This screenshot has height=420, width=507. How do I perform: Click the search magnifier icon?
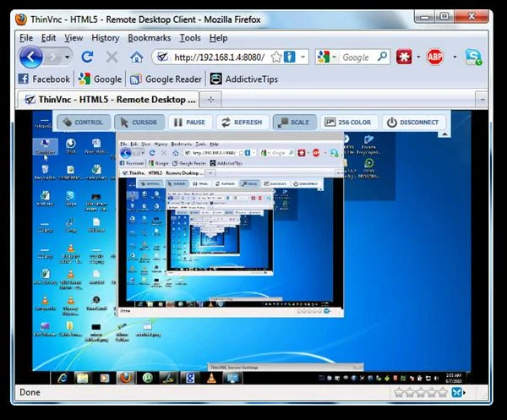(382, 57)
